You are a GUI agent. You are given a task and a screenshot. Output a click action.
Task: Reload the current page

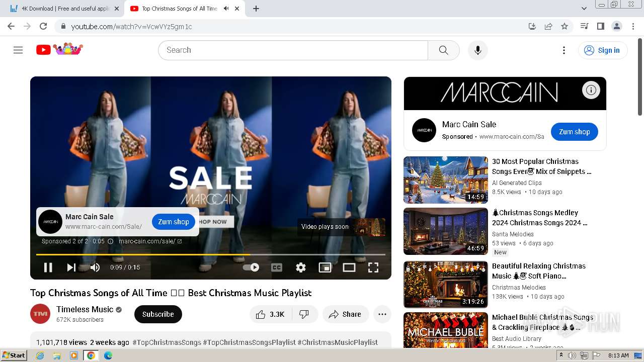click(43, 26)
